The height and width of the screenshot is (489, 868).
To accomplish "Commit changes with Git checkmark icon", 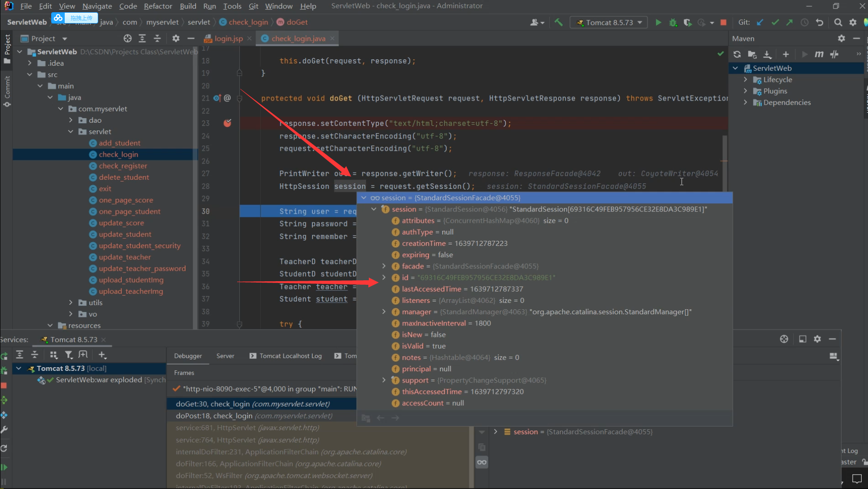I will pos(775,22).
